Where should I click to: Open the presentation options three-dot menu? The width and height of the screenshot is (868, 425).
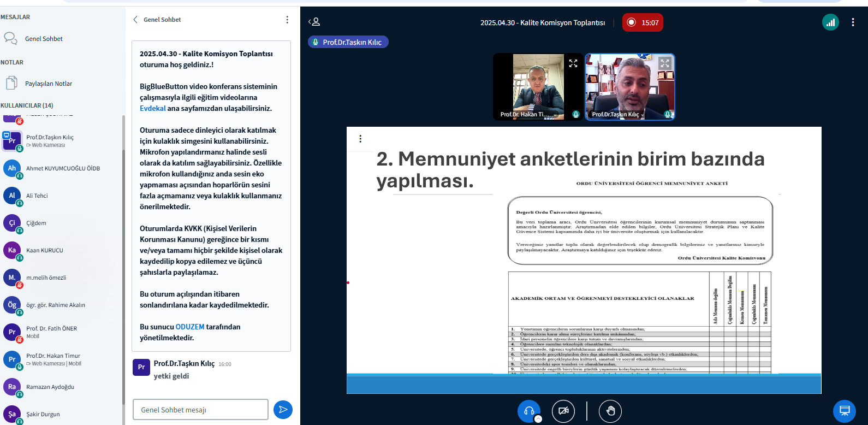[x=360, y=139]
